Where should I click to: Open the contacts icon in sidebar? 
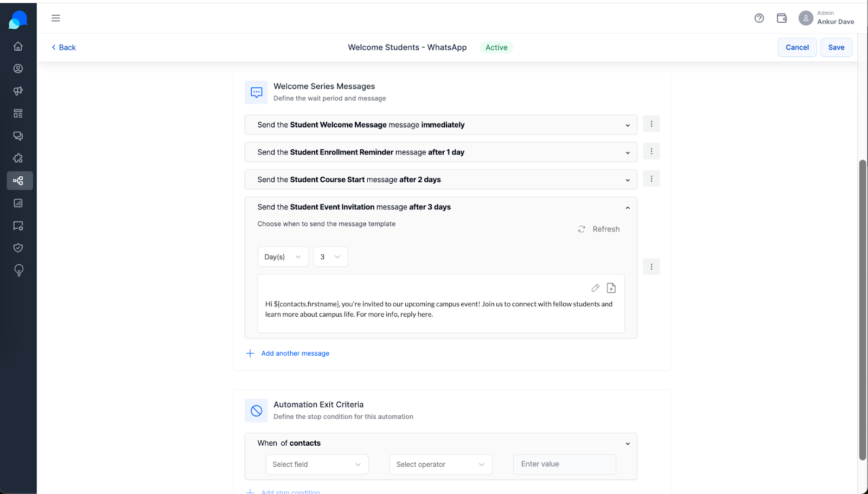(x=18, y=68)
